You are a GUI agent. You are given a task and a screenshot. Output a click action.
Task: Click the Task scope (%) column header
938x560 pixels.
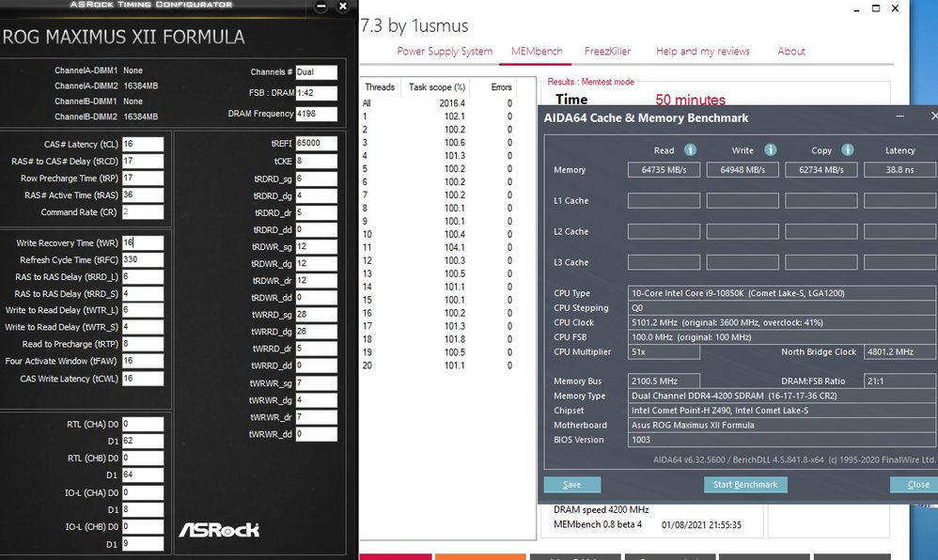coord(437,87)
